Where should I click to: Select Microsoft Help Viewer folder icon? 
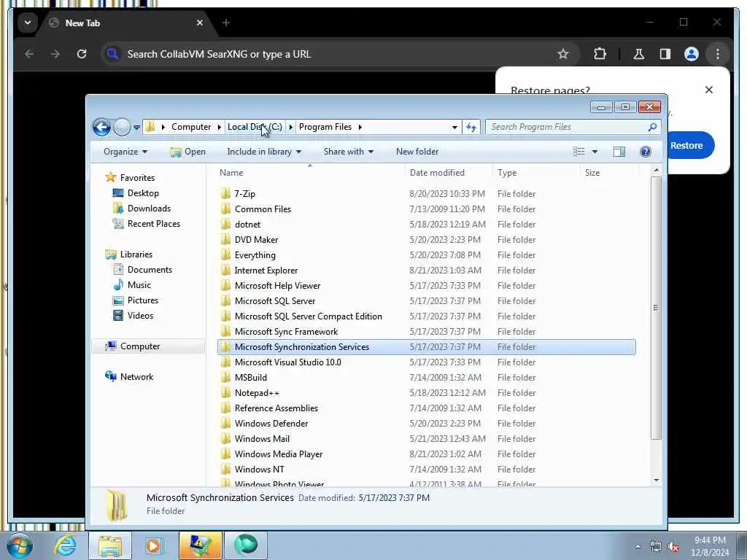click(x=226, y=285)
